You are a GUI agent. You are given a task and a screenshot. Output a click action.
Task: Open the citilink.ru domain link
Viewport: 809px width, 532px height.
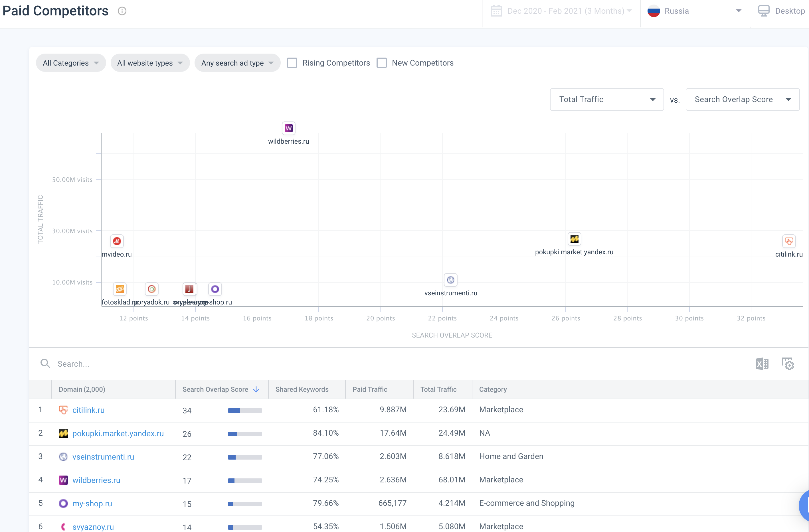tap(88, 410)
